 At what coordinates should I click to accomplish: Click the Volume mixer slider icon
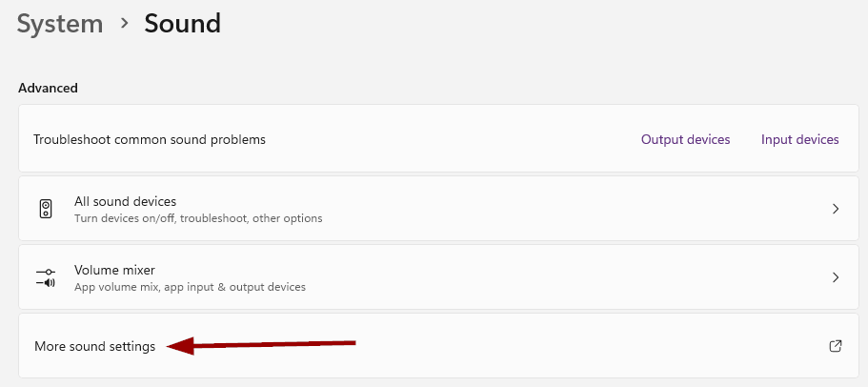pyautogui.click(x=46, y=277)
